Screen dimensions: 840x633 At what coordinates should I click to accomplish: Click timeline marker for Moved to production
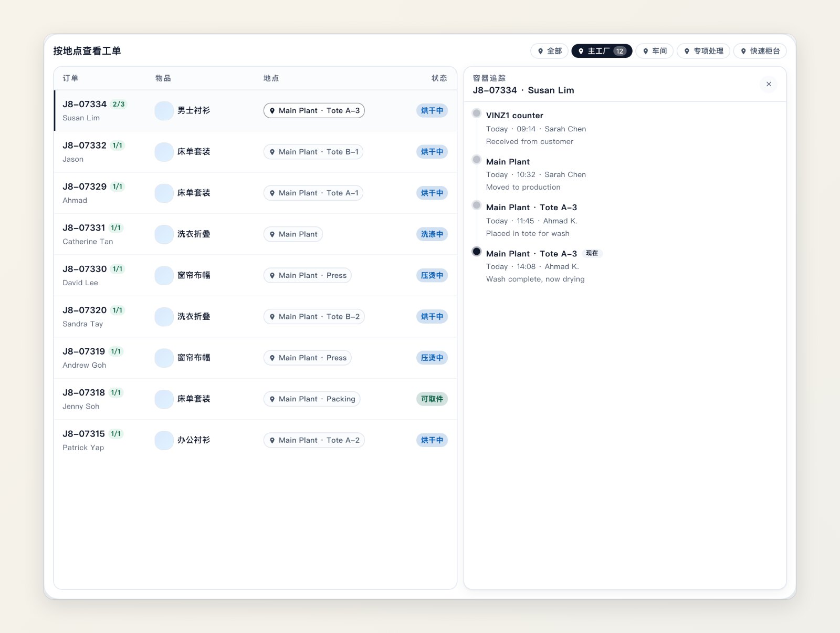coord(477,159)
